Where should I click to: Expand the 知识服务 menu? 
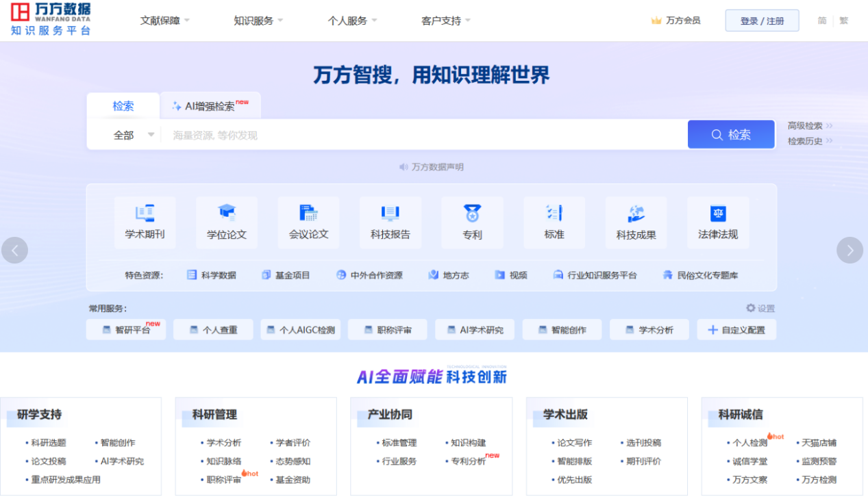click(258, 21)
